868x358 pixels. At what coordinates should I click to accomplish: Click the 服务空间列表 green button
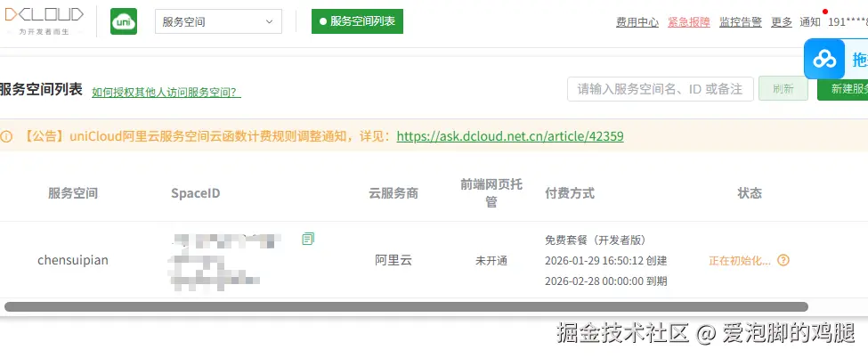[357, 21]
